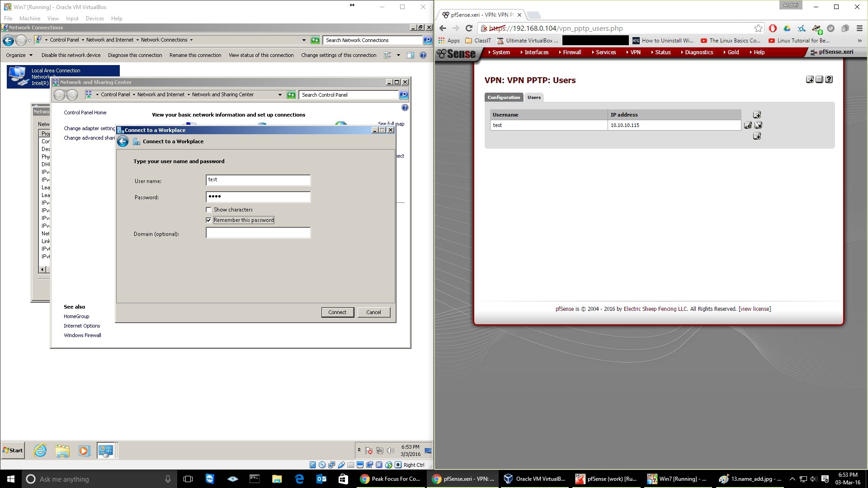Open Microsoft Edge from the Windows 10 taskbar
The image size is (868, 488).
tap(299, 479)
